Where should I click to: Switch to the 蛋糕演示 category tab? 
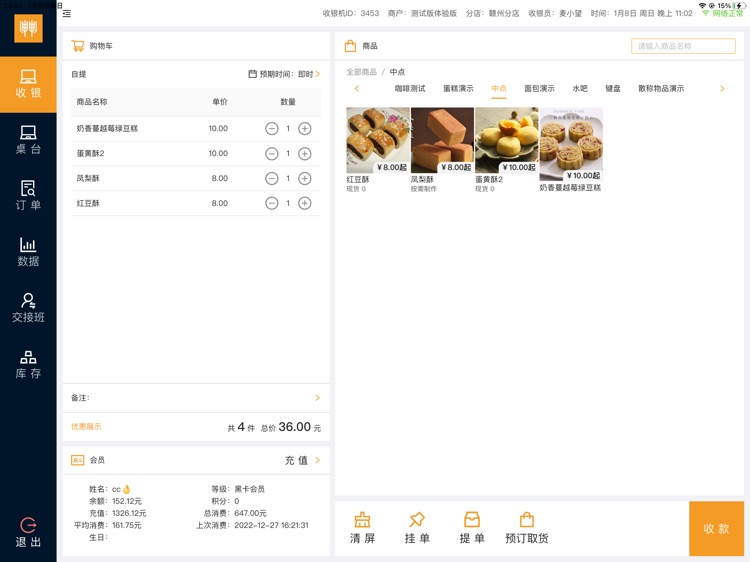click(x=458, y=88)
